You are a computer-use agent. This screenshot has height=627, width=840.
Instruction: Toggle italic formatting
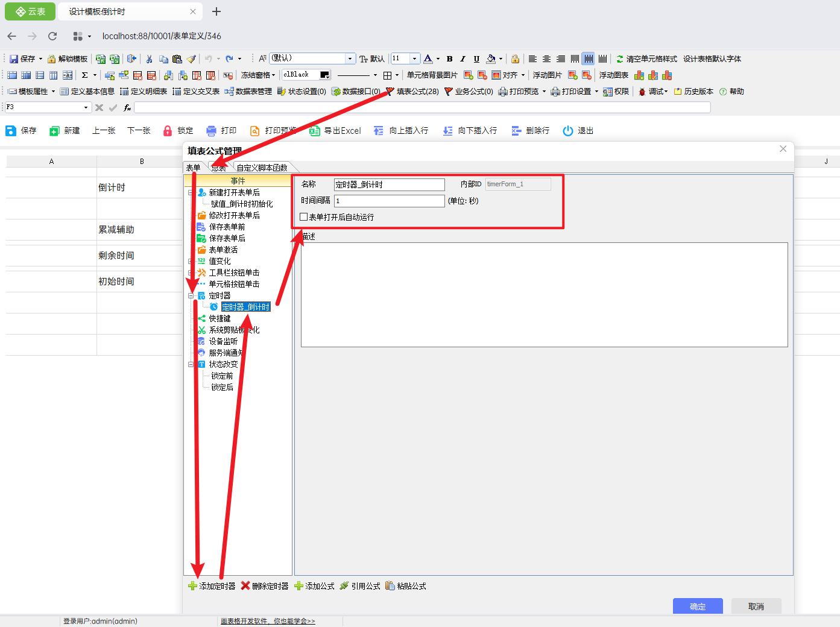click(x=463, y=59)
